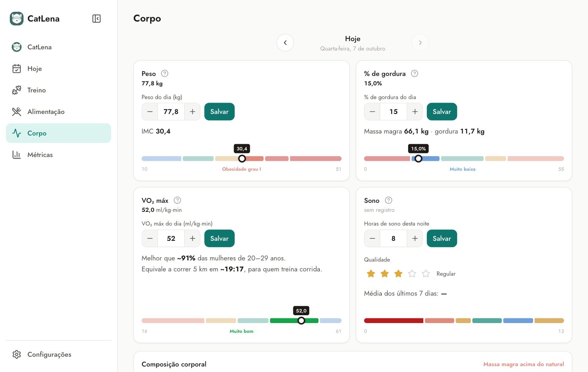Click the help icon next to Peso
The width and height of the screenshot is (588, 372).
pyautogui.click(x=165, y=73)
